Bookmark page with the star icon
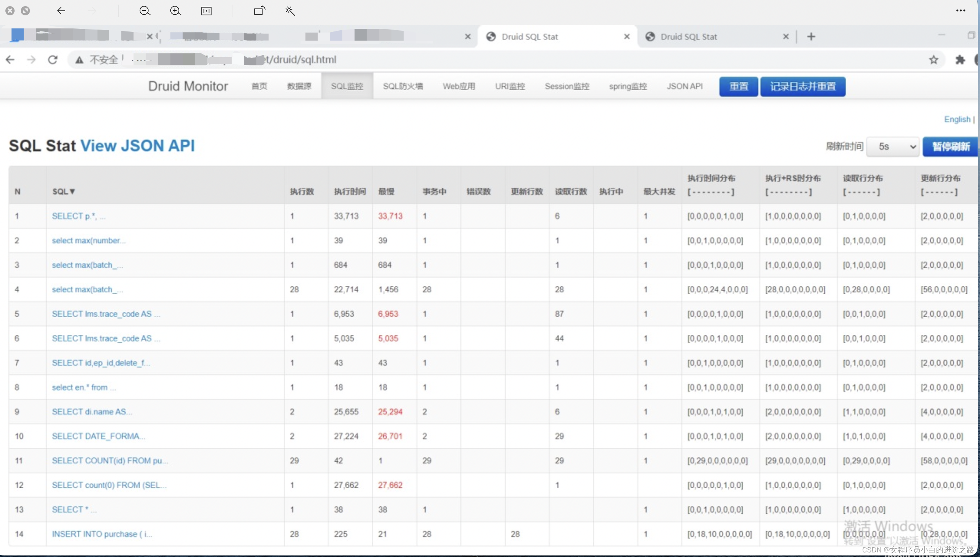 coord(934,59)
